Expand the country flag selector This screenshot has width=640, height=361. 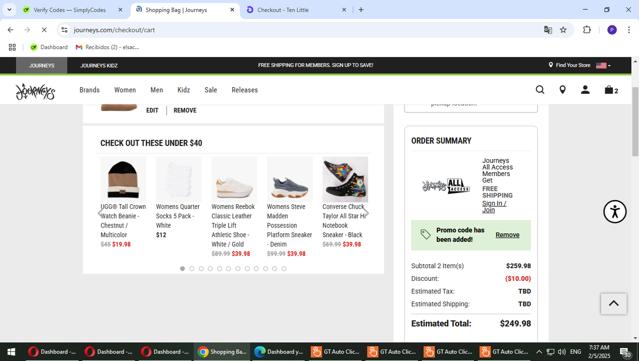[x=603, y=65]
